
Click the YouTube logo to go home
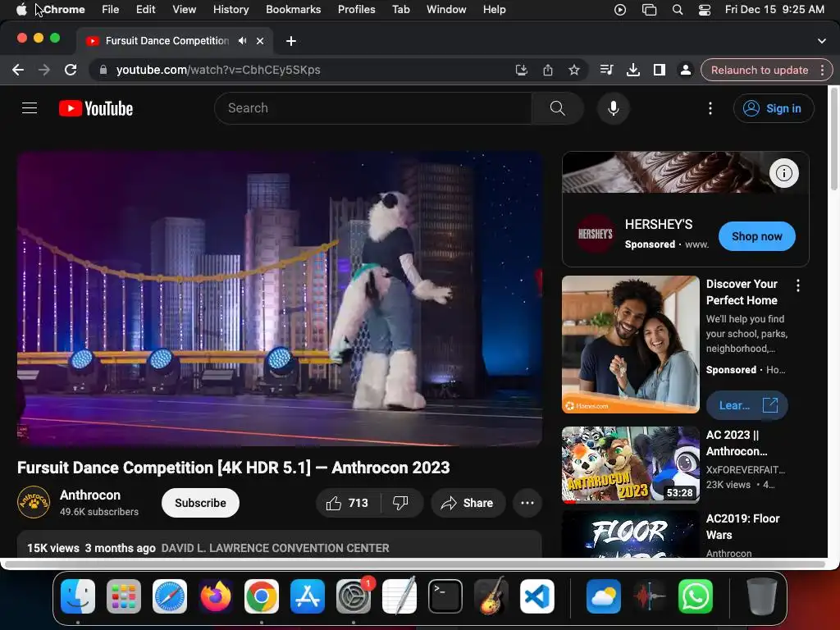tap(96, 108)
